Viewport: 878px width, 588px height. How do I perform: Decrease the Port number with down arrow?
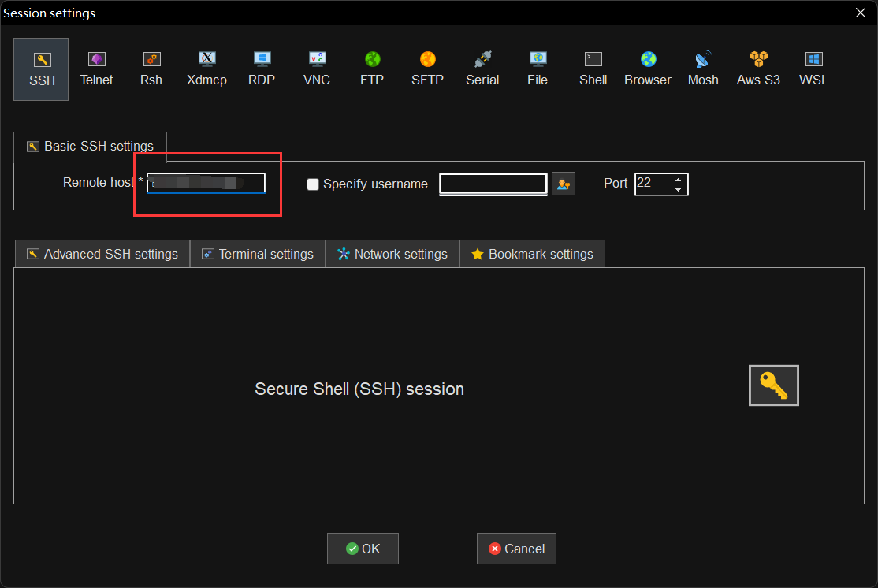678,190
